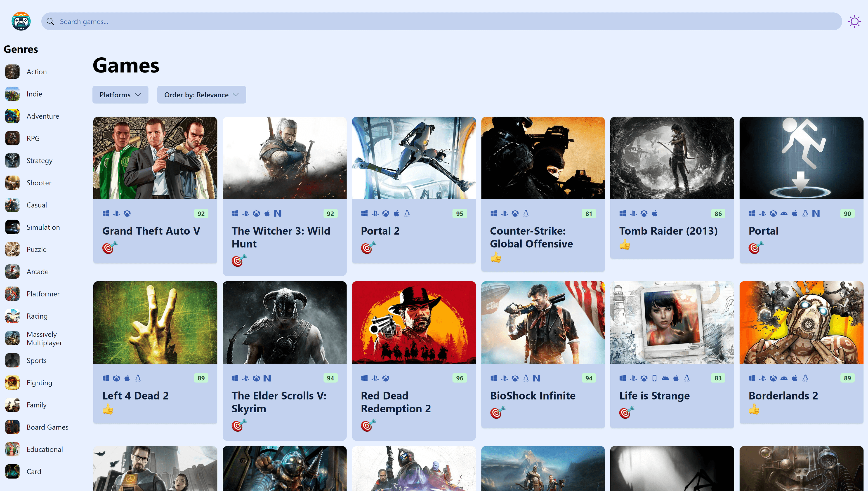
Task: Click the Board Games genre sidebar item
Action: tap(47, 427)
